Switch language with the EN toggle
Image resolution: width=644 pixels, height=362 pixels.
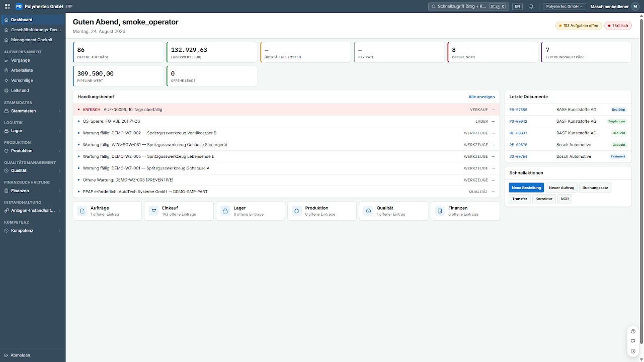click(x=517, y=7)
